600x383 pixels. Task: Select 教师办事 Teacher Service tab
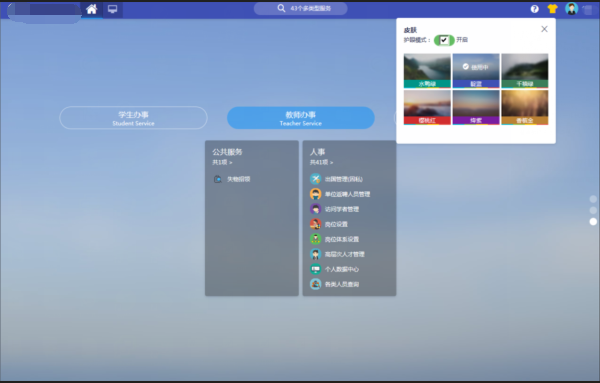(x=301, y=118)
